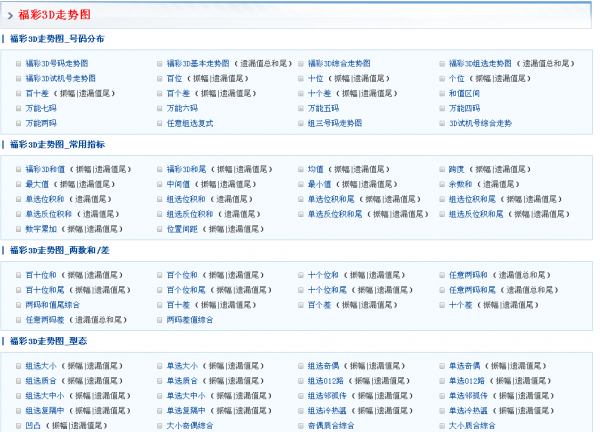Open the 组三号码走势图 link
Screen dimensions: 600x432
335,123
